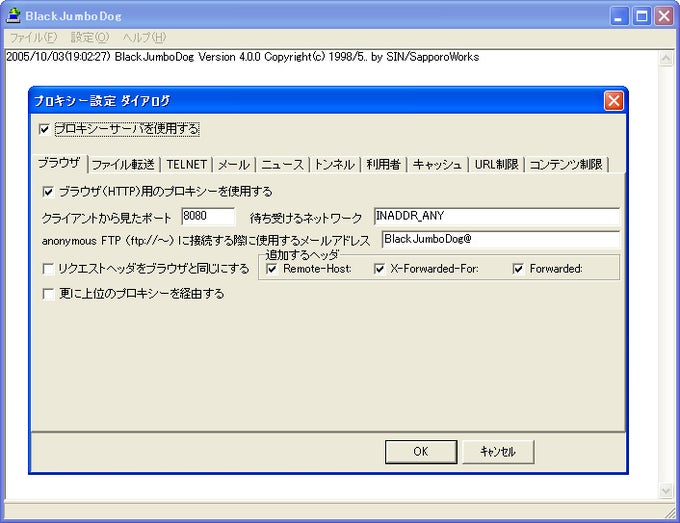Open the ニュース tab

[282, 165]
